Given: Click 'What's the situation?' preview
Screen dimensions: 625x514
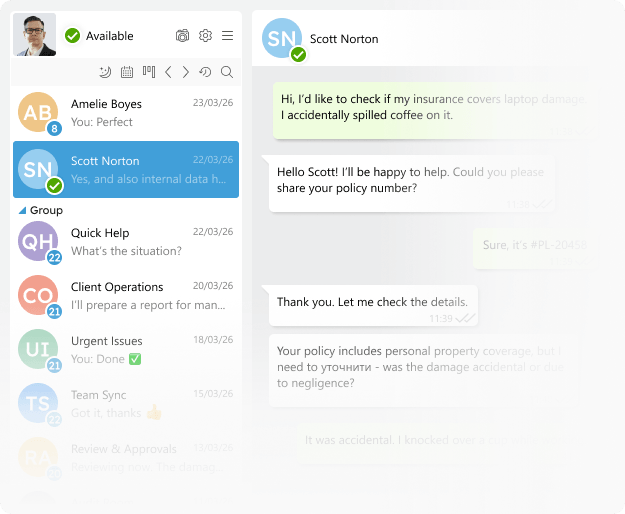Looking at the screenshot, I should [x=126, y=251].
